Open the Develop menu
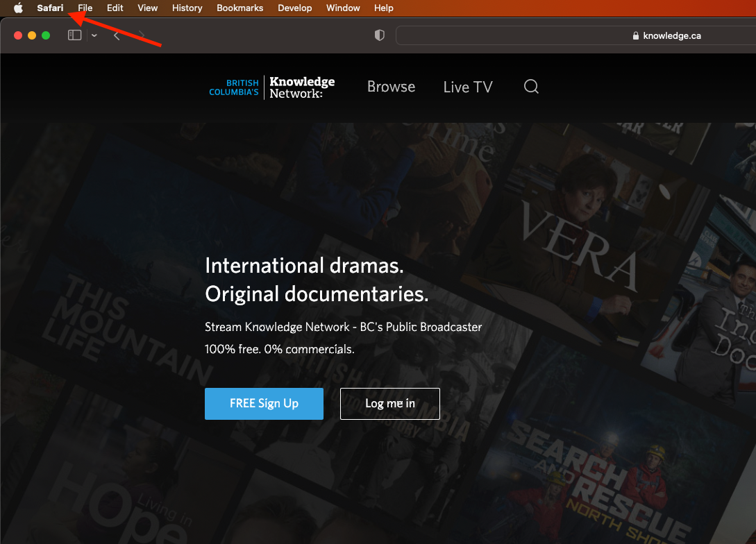 click(x=294, y=8)
